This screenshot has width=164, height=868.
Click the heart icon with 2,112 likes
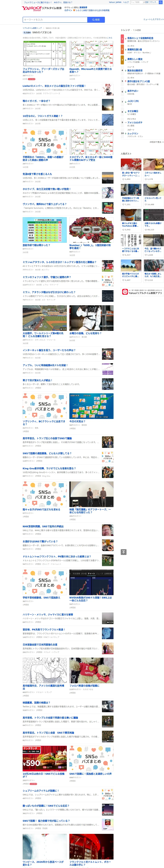click(x=146, y=280)
